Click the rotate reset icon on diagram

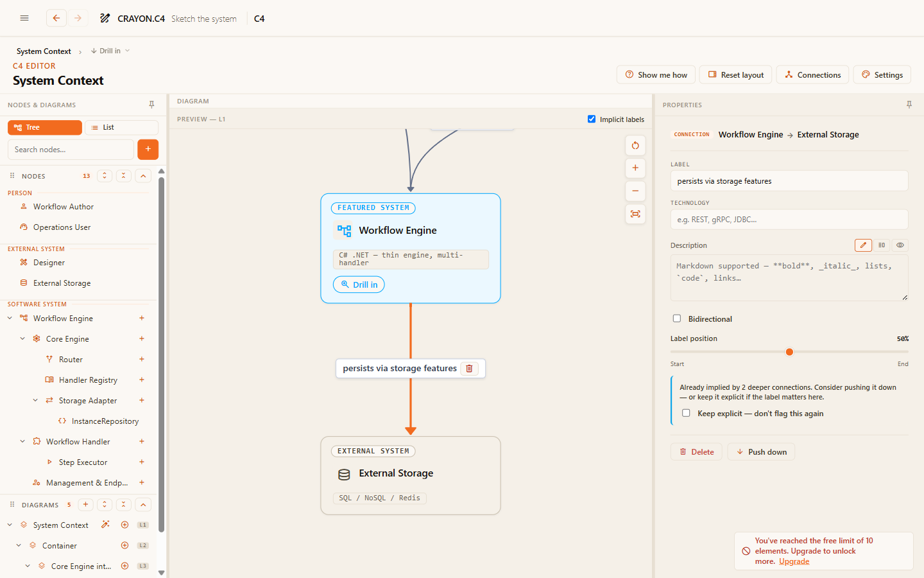pos(635,145)
